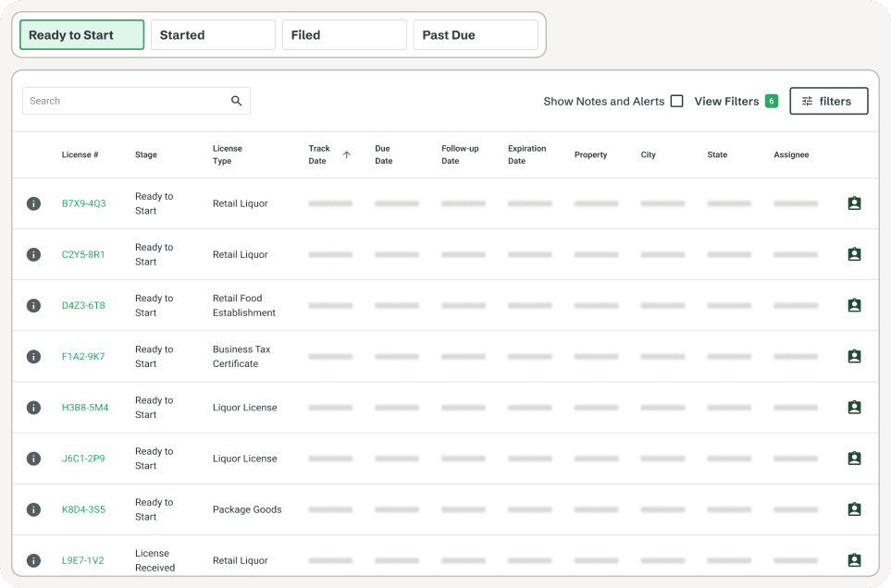This screenshot has width=891, height=588.
Task: Switch to the Past Due tab
Action: (476, 34)
